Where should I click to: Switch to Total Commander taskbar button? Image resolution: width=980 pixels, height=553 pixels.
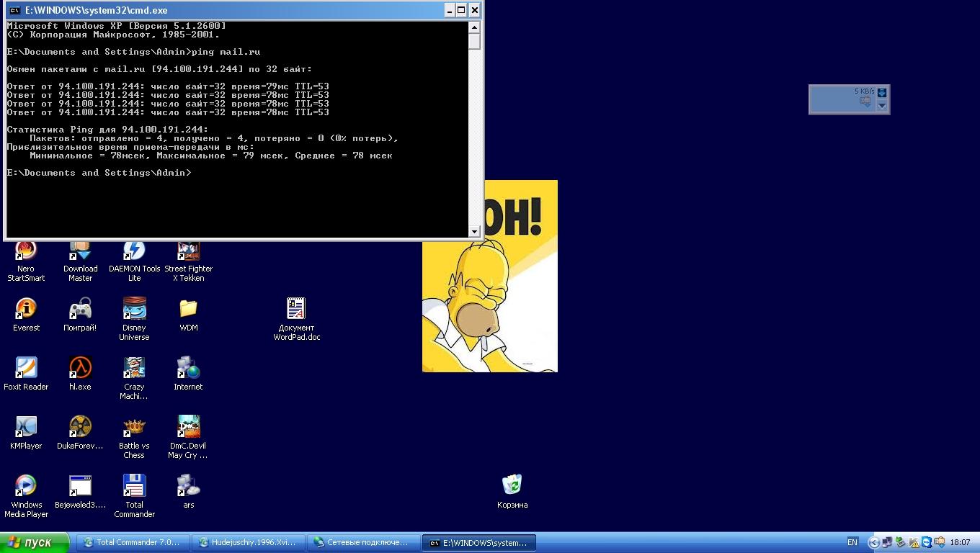(133, 542)
